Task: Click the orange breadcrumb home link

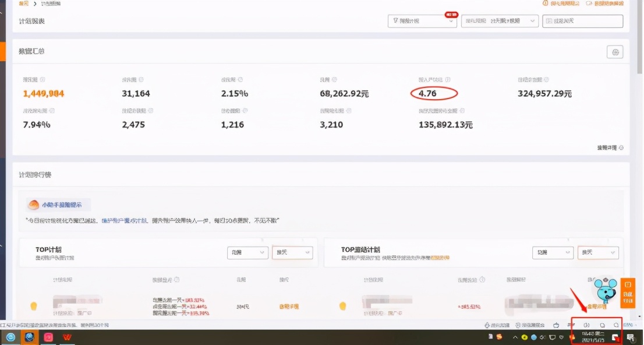Action: pyautogui.click(x=24, y=3)
